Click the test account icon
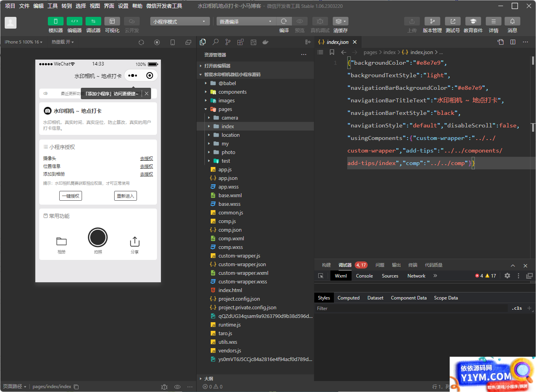536x392 pixels. pos(453,21)
